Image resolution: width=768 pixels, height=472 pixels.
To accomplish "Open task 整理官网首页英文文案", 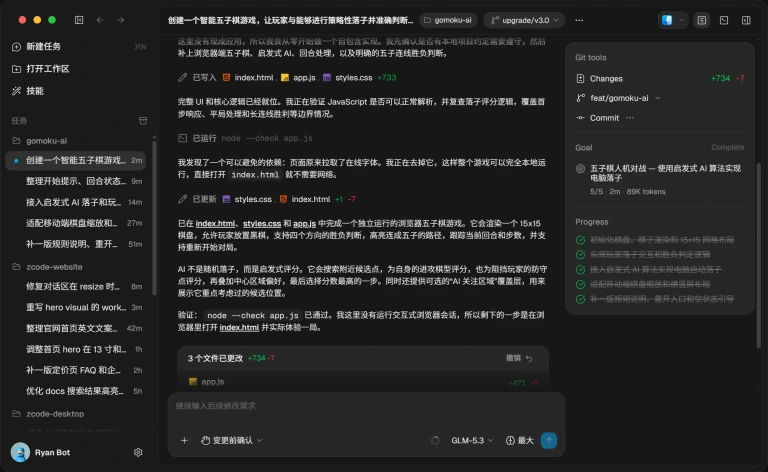I will (x=76, y=329).
